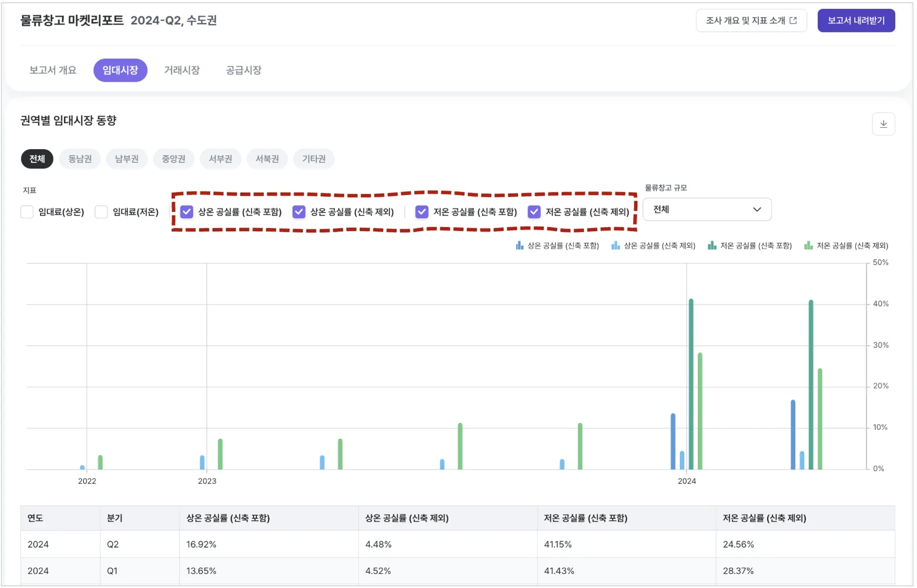Enable the 임대료(저온) checkbox
The image size is (917, 588).
[x=101, y=212]
